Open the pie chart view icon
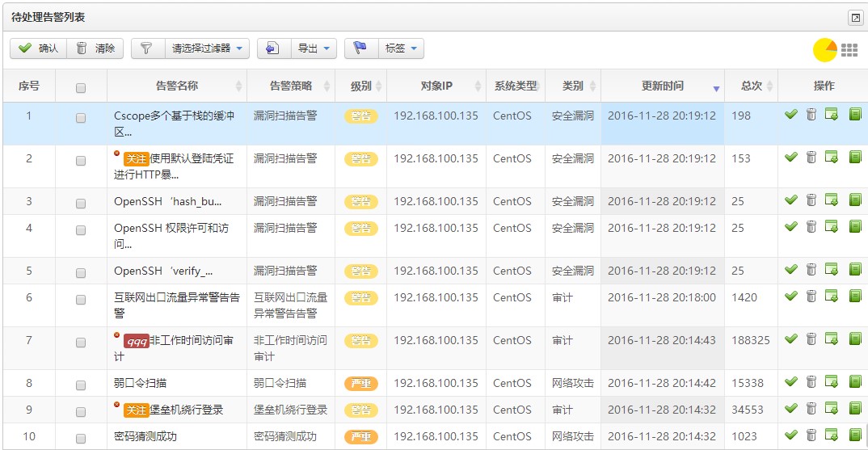Viewport: 868px width, 450px height. pos(824,49)
